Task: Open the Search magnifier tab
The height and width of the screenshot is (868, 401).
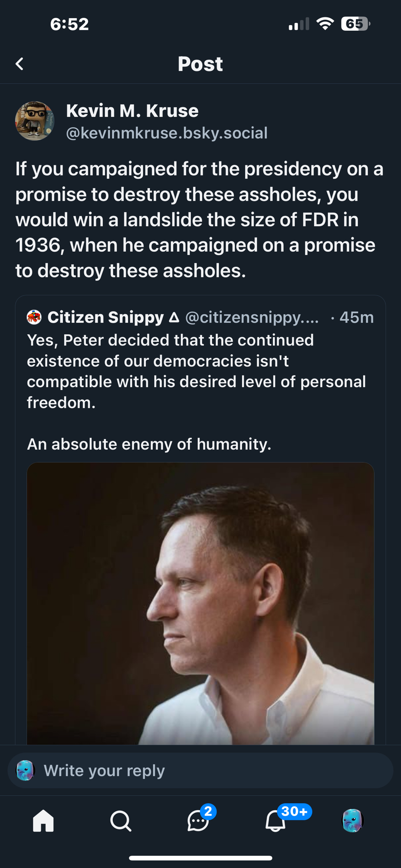Action: pyautogui.click(x=121, y=821)
